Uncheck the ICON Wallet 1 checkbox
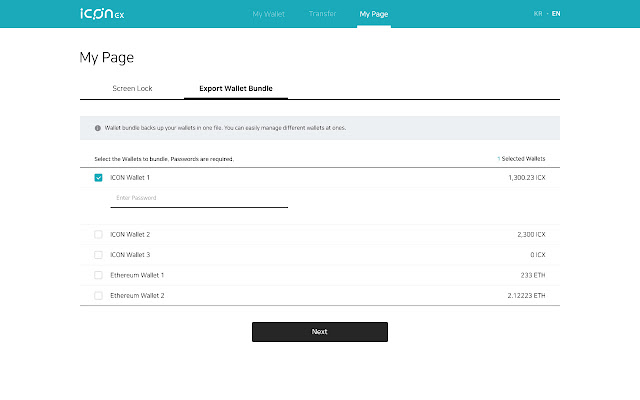The width and height of the screenshot is (640, 400). coord(98,177)
